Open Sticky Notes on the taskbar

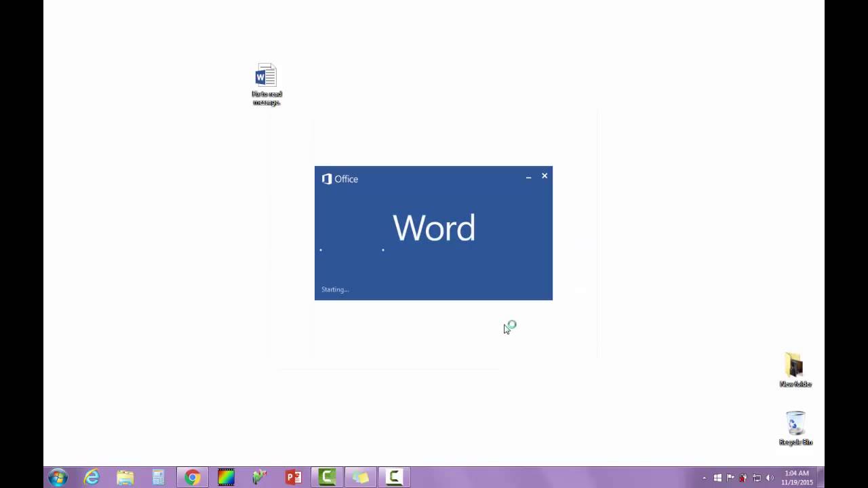point(361,478)
